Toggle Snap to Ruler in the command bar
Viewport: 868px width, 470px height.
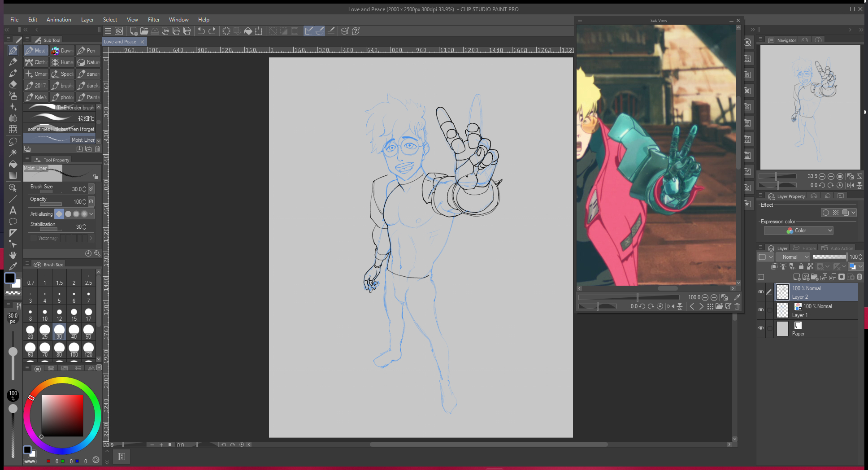point(309,31)
